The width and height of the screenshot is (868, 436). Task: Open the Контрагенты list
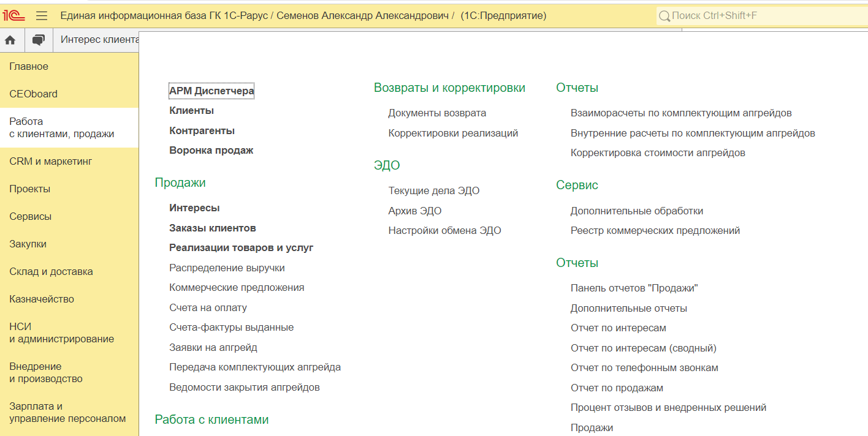coord(202,130)
